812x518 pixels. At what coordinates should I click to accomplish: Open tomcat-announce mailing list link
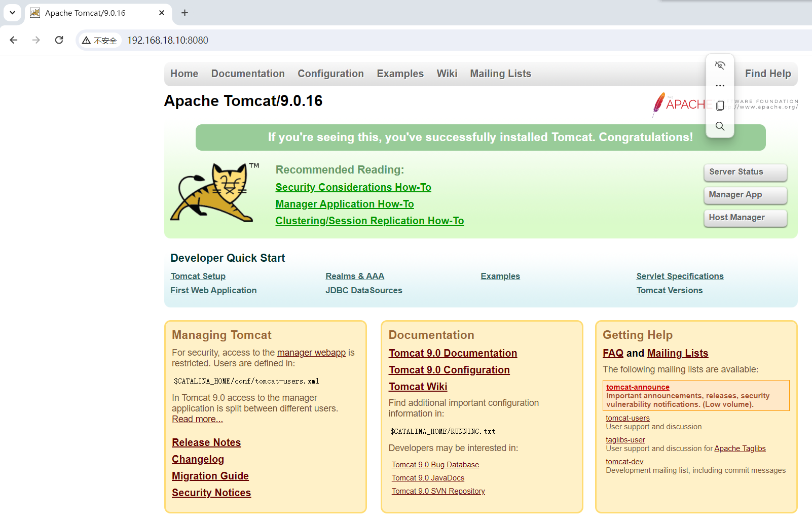pos(638,387)
